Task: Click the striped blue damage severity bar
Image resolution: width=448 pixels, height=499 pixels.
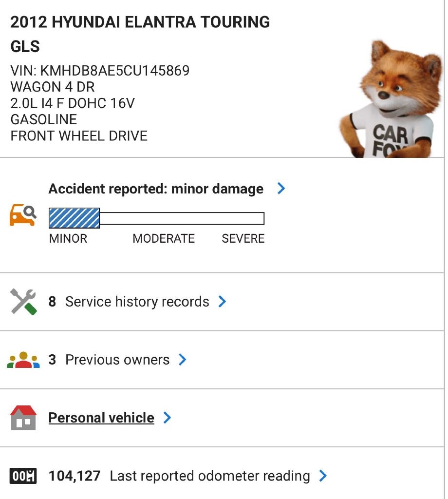Action: [x=75, y=218]
